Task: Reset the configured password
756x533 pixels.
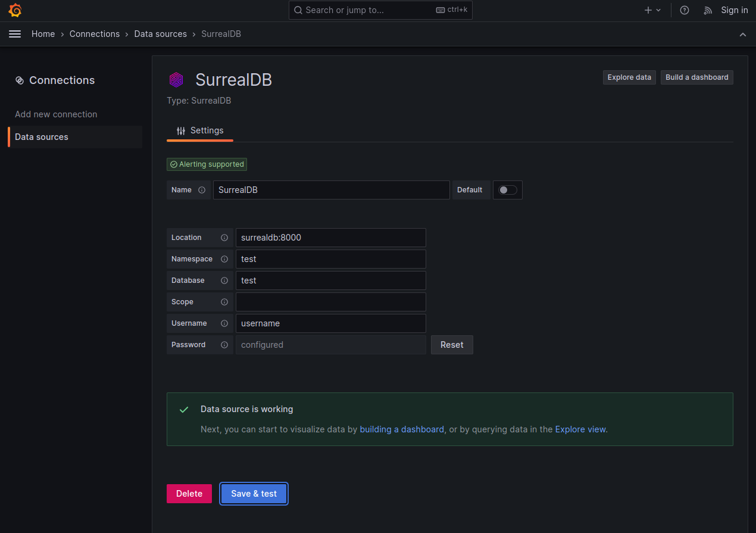Action: pyautogui.click(x=452, y=345)
